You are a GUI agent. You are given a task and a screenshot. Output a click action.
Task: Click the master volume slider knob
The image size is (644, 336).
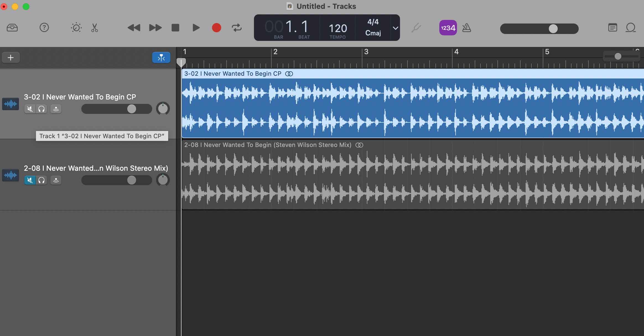click(553, 28)
